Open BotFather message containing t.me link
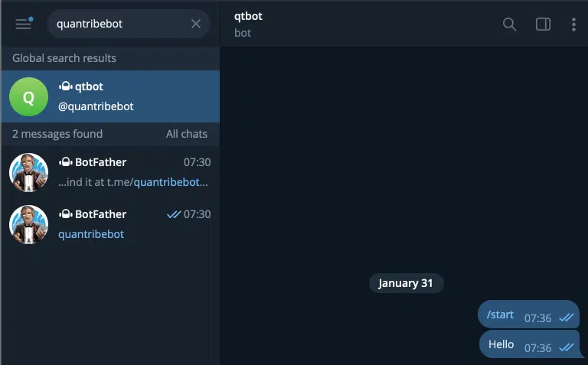This screenshot has width=588, height=365. click(132, 173)
